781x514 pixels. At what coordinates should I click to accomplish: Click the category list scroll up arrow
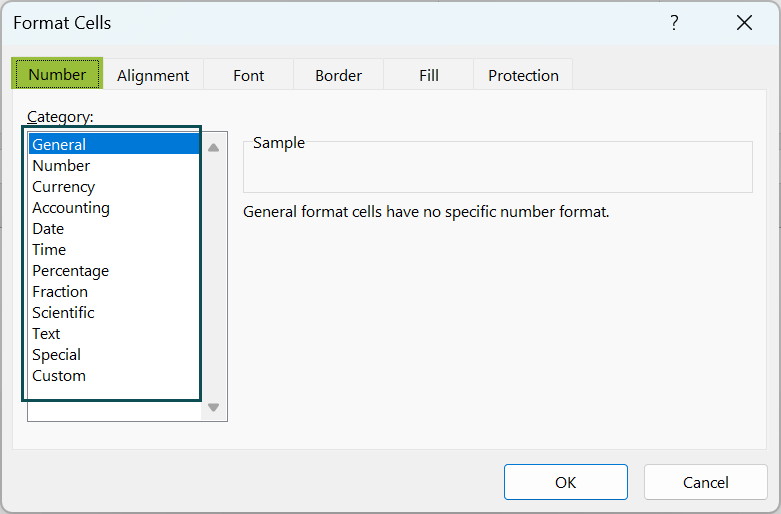(214, 147)
